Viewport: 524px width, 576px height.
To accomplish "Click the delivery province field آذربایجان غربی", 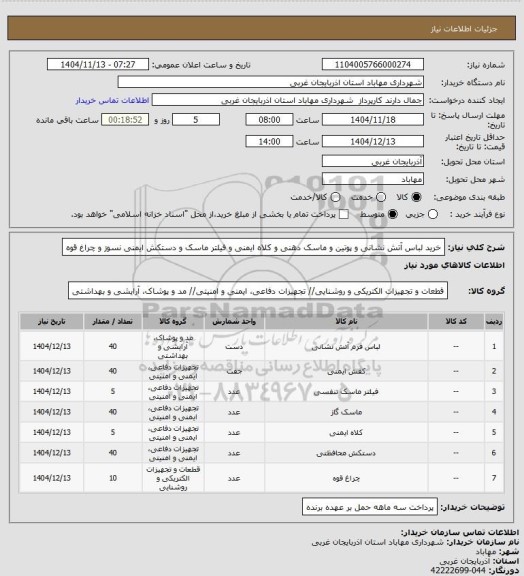I will [373, 161].
